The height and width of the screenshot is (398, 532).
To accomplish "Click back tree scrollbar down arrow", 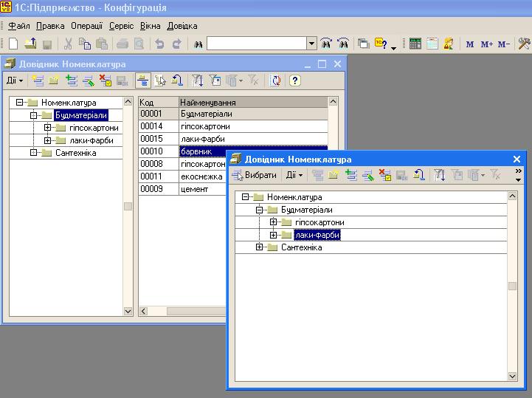I will click(x=128, y=311).
